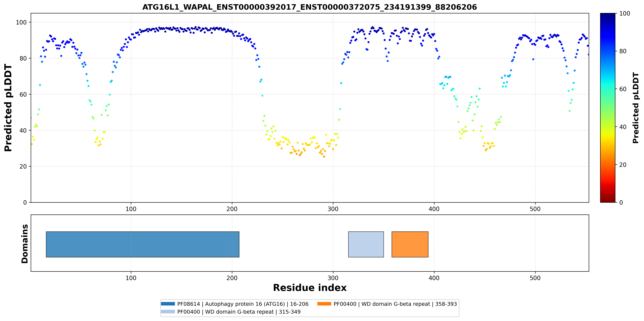
Task: Click the 100 tick on colorbar
Action: (624, 14)
